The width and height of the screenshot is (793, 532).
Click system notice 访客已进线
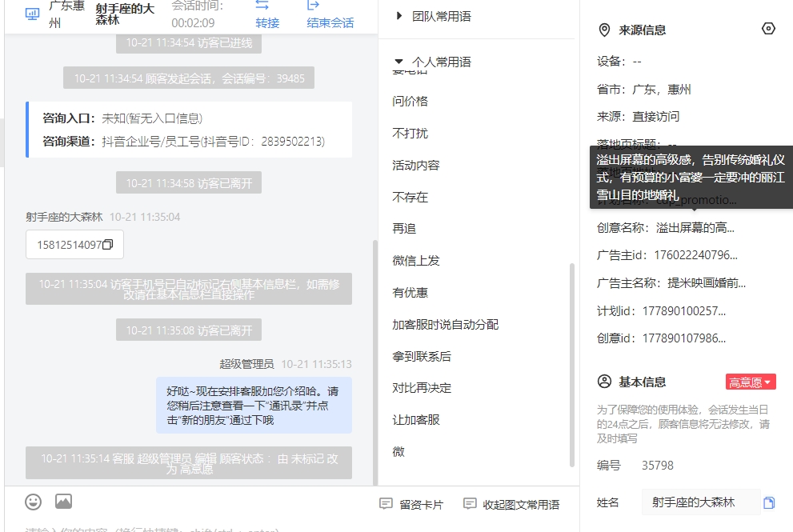click(189, 43)
